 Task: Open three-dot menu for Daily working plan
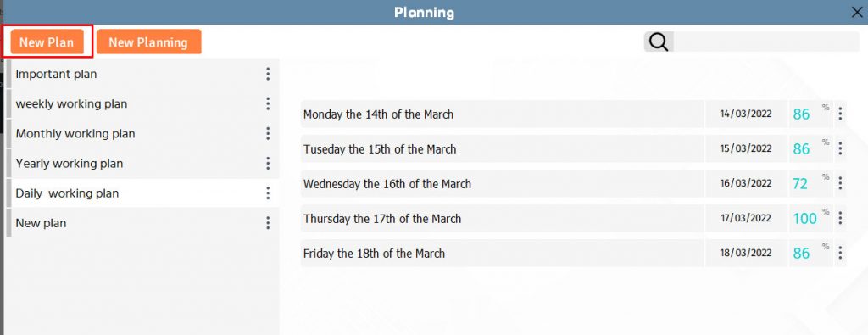click(268, 193)
